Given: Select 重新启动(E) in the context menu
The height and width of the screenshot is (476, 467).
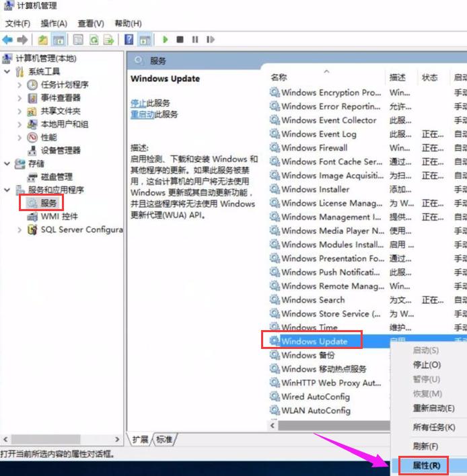Looking at the screenshot, I should coord(439,408).
